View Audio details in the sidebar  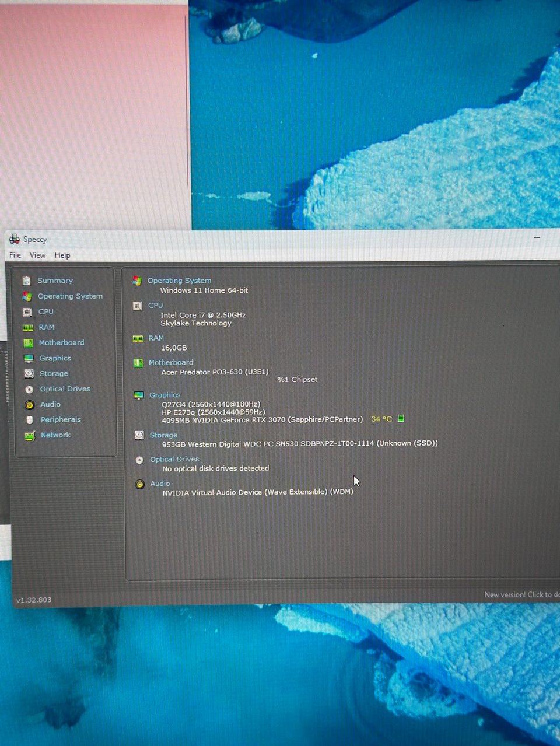[51, 404]
